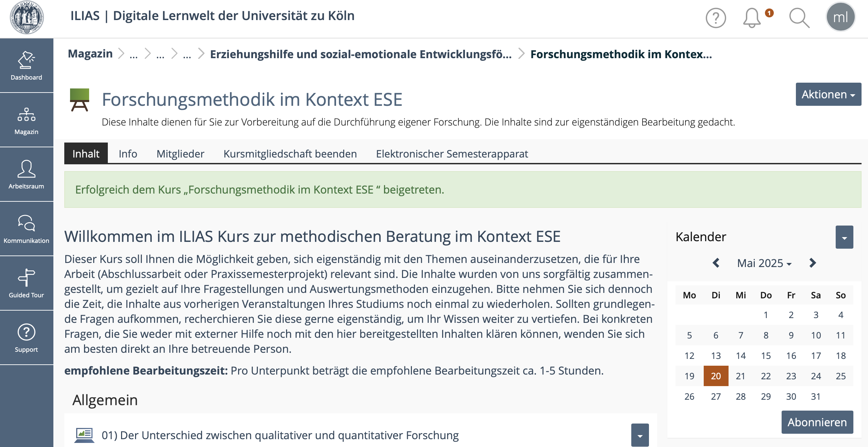The image size is (868, 447).
Task: Switch to the Info tab
Action: 128,154
